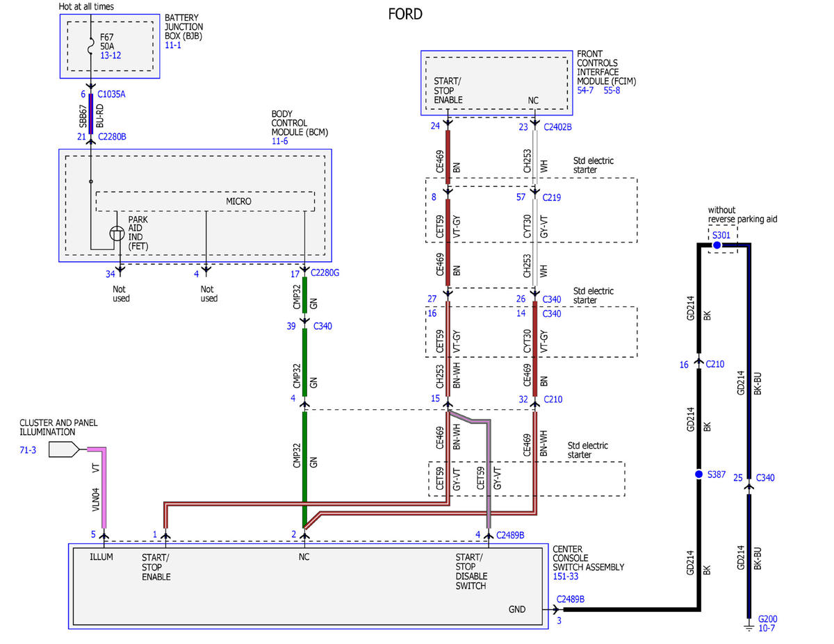Screen dimensions: 834x644
Task: Select the Front Controls Interface Module label
Action: (606, 67)
